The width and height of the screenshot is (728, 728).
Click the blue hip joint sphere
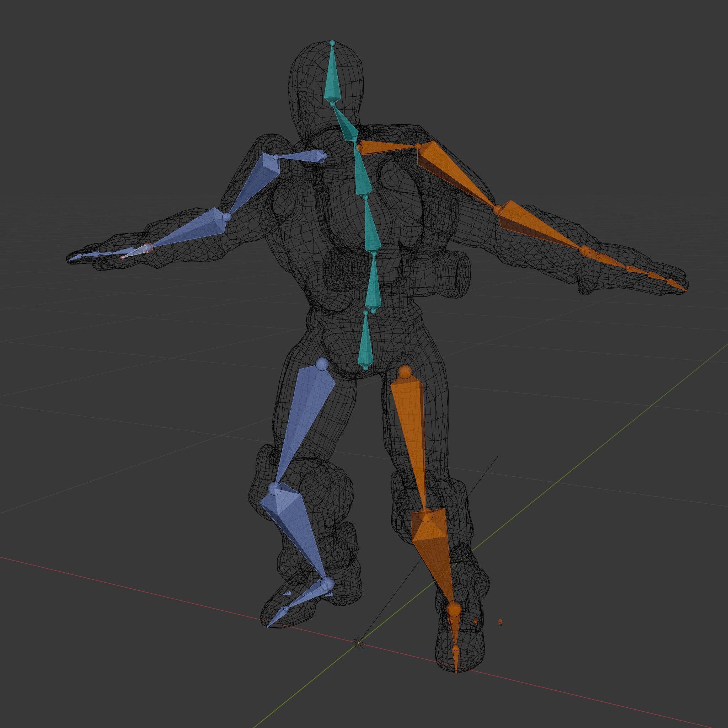(x=322, y=364)
